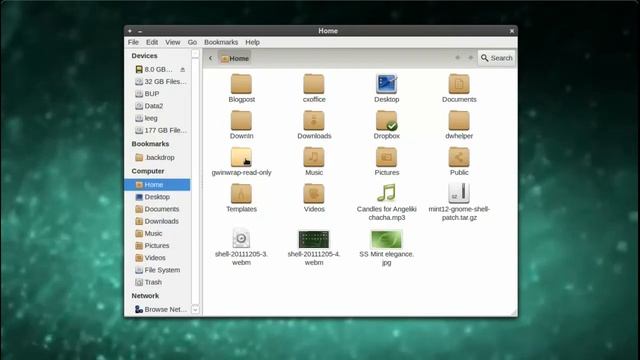Open the Go menu
640x360 pixels.
coord(192,42)
